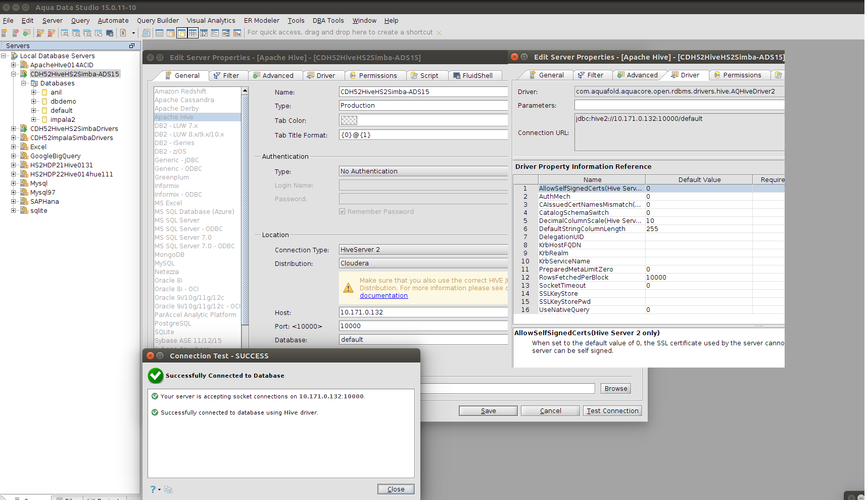Switch to General tab in right properties dialog

click(547, 75)
